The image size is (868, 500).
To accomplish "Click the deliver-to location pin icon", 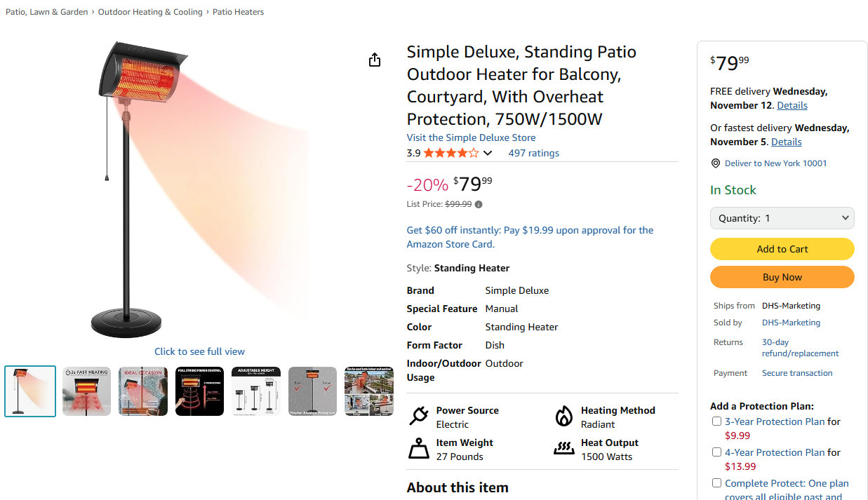I will coord(716,163).
